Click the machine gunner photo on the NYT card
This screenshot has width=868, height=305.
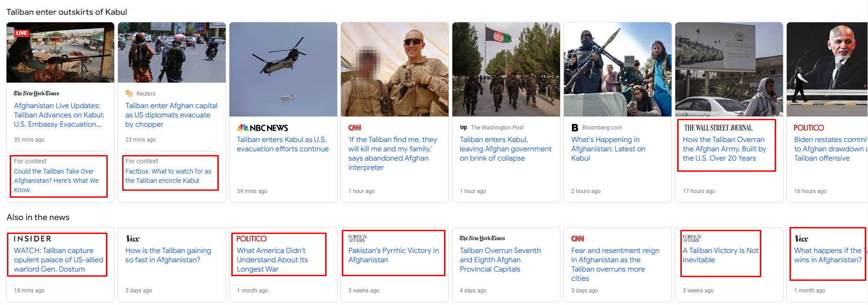pos(60,52)
